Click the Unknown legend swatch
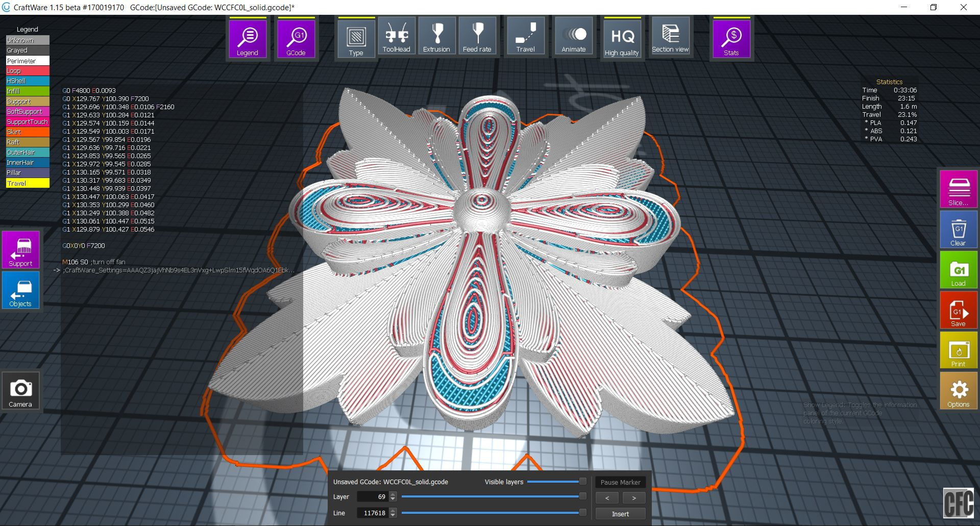This screenshot has height=526, width=980. [x=28, y=40]
